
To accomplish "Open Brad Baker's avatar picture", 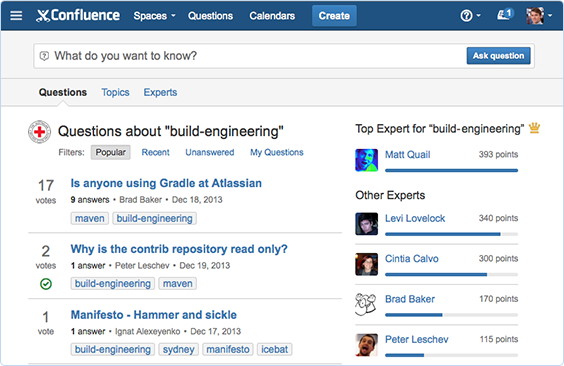I will (366, 304).
